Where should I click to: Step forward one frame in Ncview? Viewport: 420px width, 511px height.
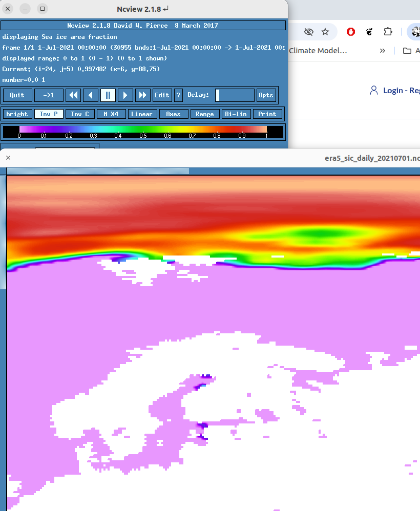[125, 95]
